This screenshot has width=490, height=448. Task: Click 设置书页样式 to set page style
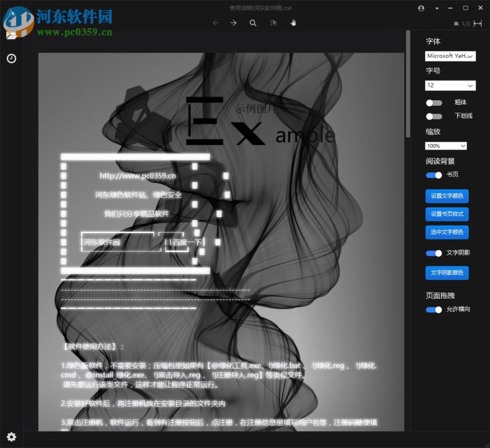coord(446,214)
